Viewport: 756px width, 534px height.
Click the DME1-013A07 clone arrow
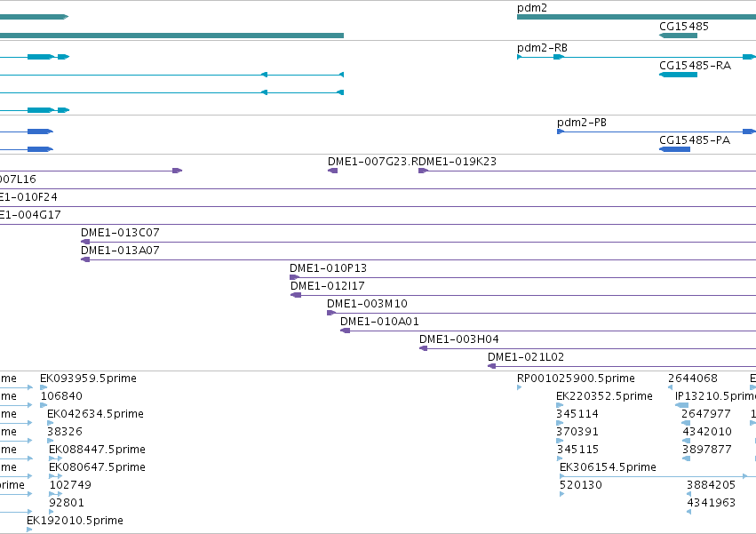pyautogui.click(x=85, y=259)
